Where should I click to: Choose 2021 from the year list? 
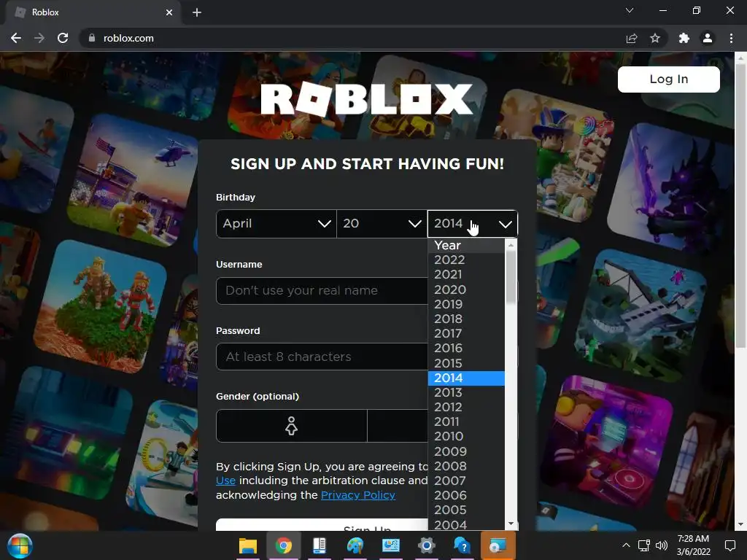click(466, 274)
